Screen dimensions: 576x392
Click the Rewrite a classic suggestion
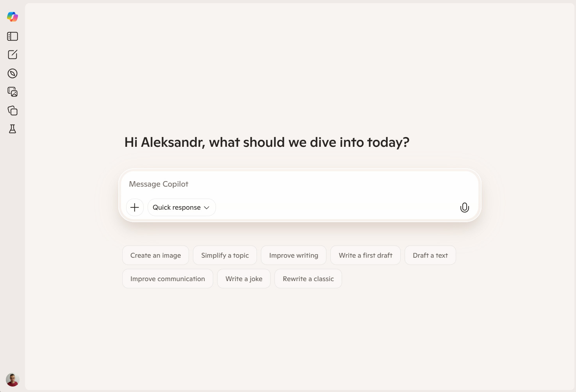click(x=308, y=279)
